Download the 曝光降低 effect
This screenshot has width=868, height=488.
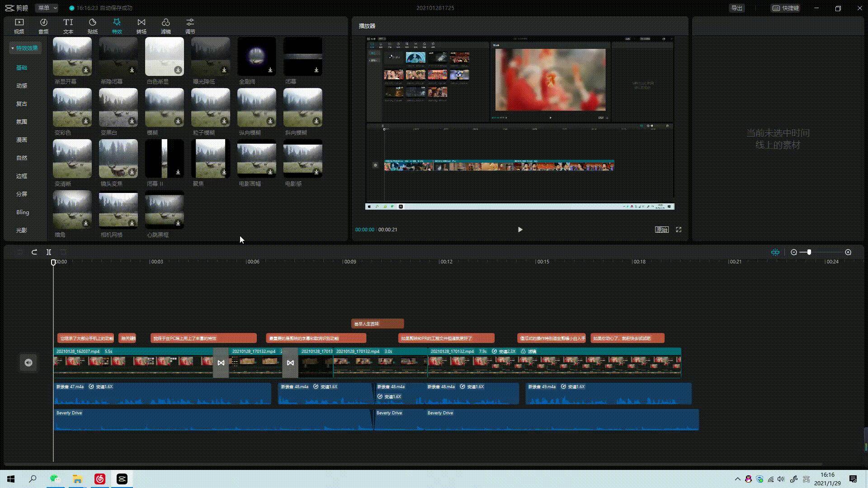coord(224,70)
